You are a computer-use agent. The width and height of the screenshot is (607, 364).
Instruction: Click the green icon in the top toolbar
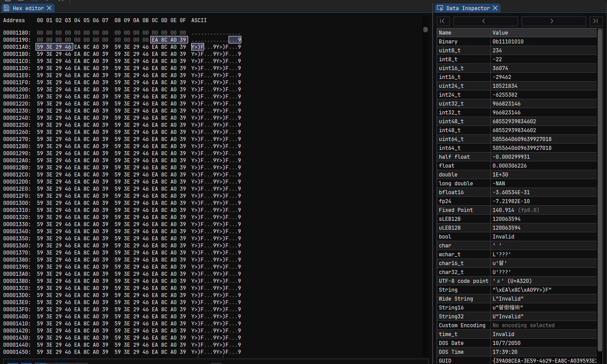click(61, 1)
